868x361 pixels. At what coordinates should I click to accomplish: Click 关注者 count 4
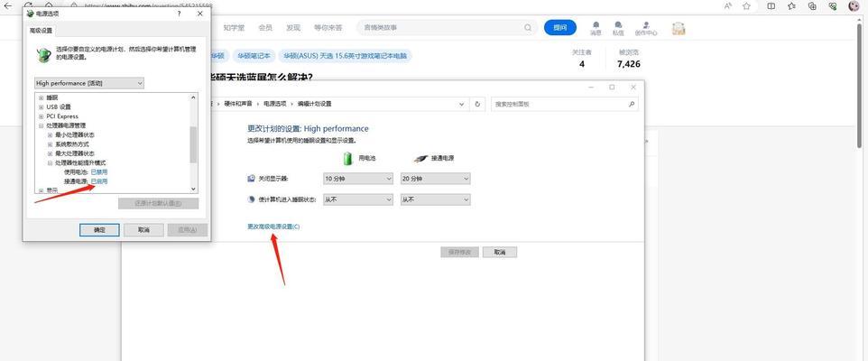[x=582, y=64]
